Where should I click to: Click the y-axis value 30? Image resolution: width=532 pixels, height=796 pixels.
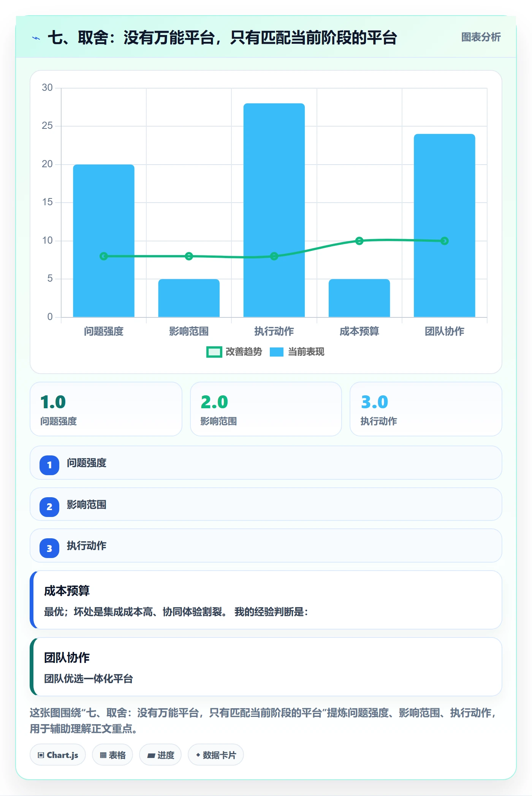pos(47,87)
